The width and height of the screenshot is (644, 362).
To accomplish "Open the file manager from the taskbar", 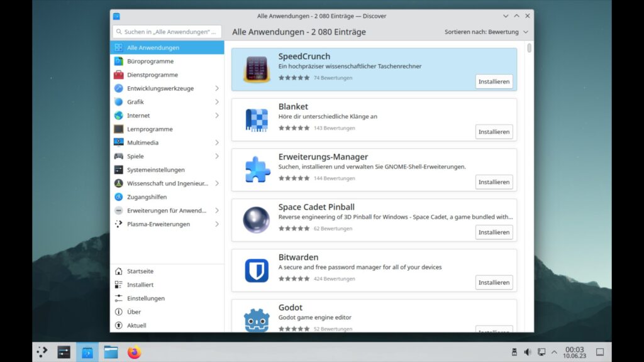I will click(x=111, y=352).
